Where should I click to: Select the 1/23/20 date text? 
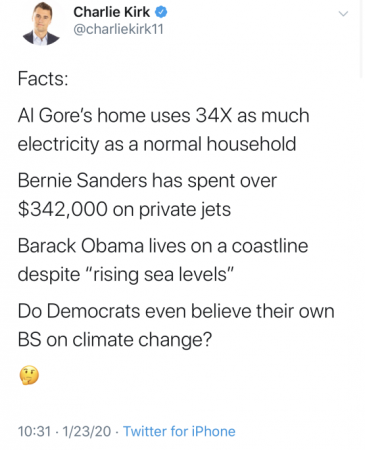87,431
